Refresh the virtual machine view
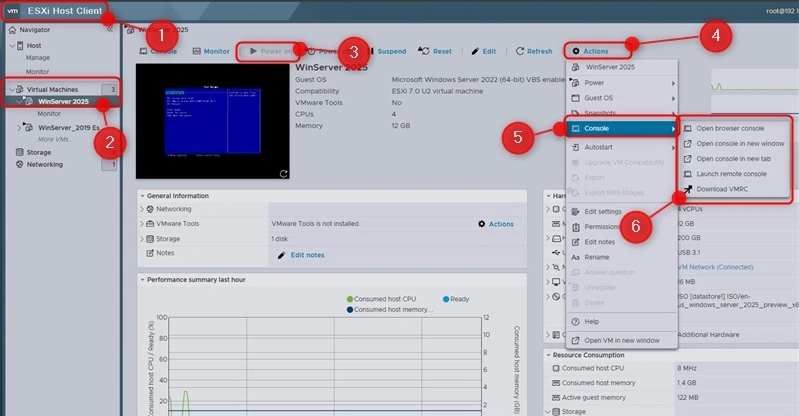This screenshot has width=799, height=416. coord(534,51)
